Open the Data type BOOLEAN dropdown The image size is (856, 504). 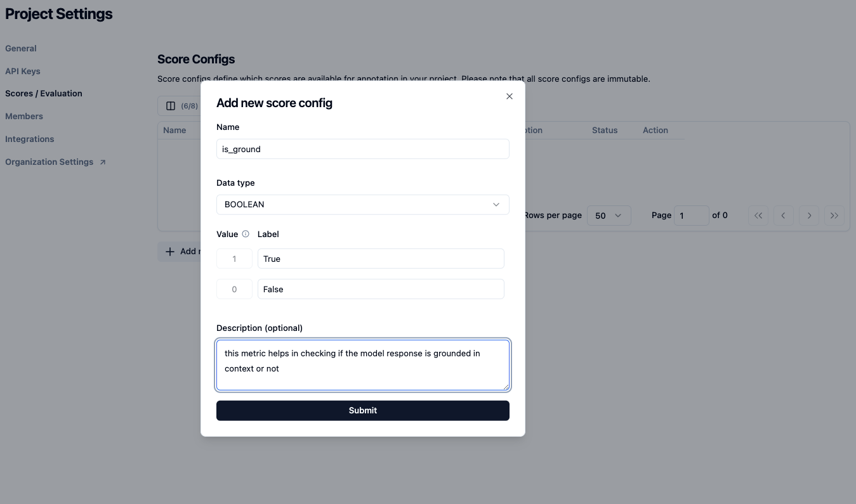362,205
